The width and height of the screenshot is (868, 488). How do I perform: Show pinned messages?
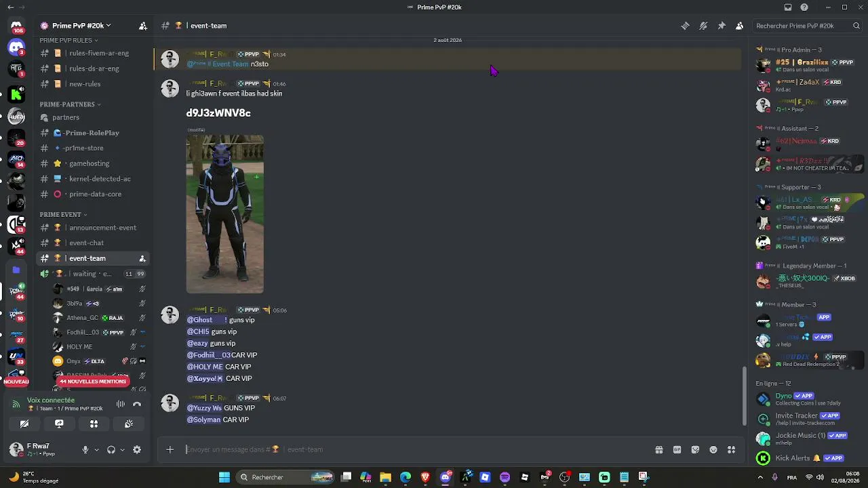click(722, 26)
